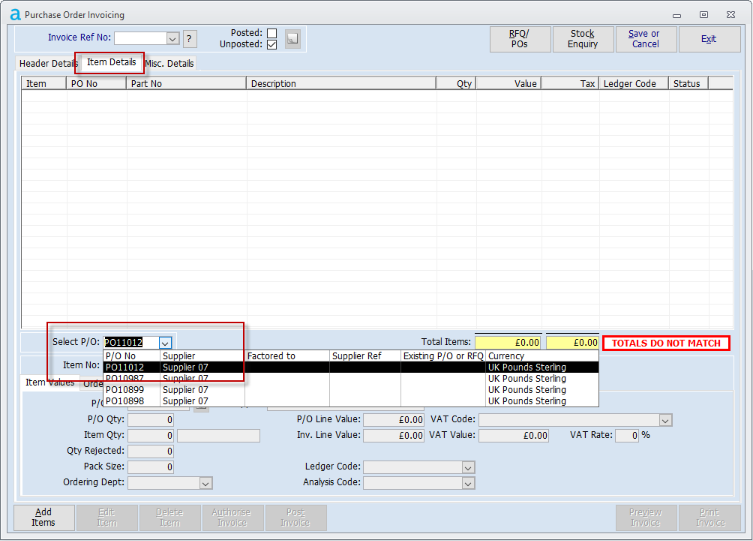Click the Qty column header

click(x=456, y=84)
